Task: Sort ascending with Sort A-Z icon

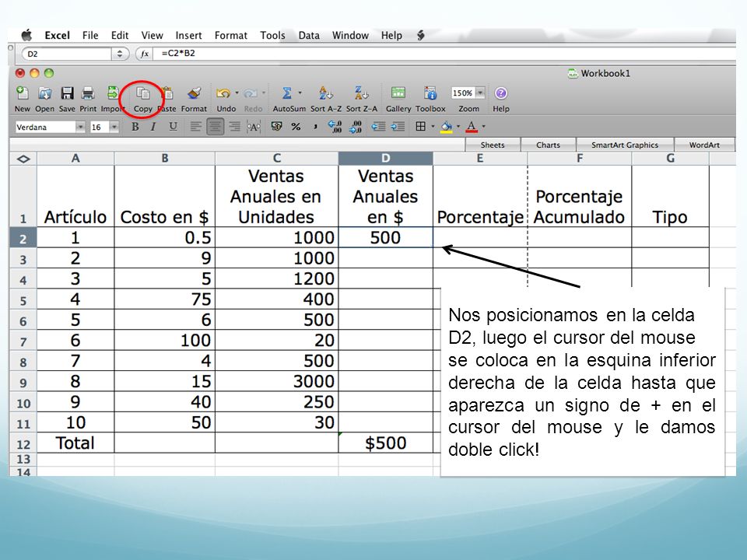Action: (326, 93)
